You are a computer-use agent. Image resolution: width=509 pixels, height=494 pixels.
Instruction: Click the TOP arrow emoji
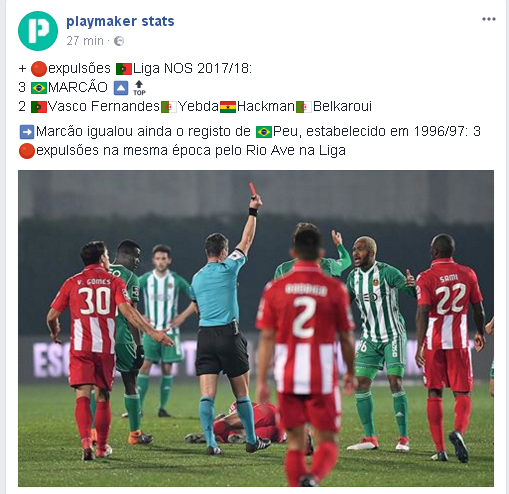(139, 88)
